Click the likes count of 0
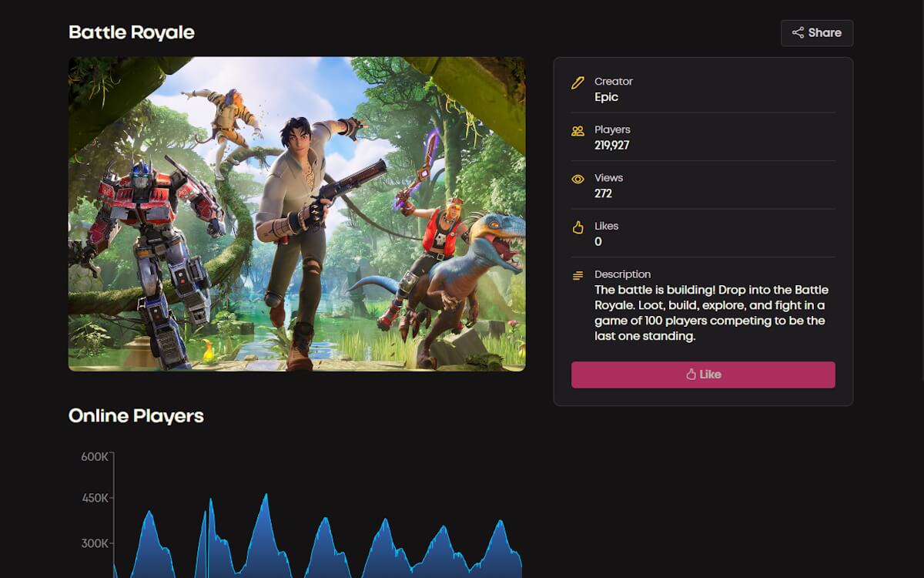The height and width of the screenshot is (578, 924). (598, 242)
